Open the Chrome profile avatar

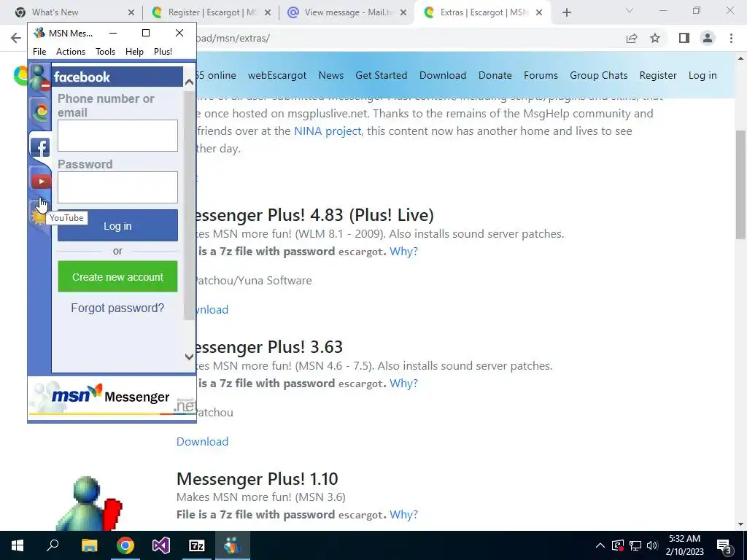(x=708, y=38)
